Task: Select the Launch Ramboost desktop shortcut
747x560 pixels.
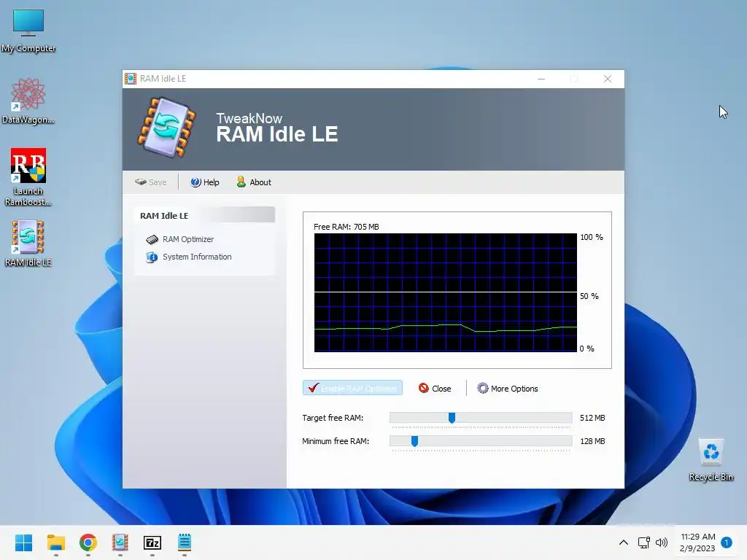Action: tap(28, 177)
